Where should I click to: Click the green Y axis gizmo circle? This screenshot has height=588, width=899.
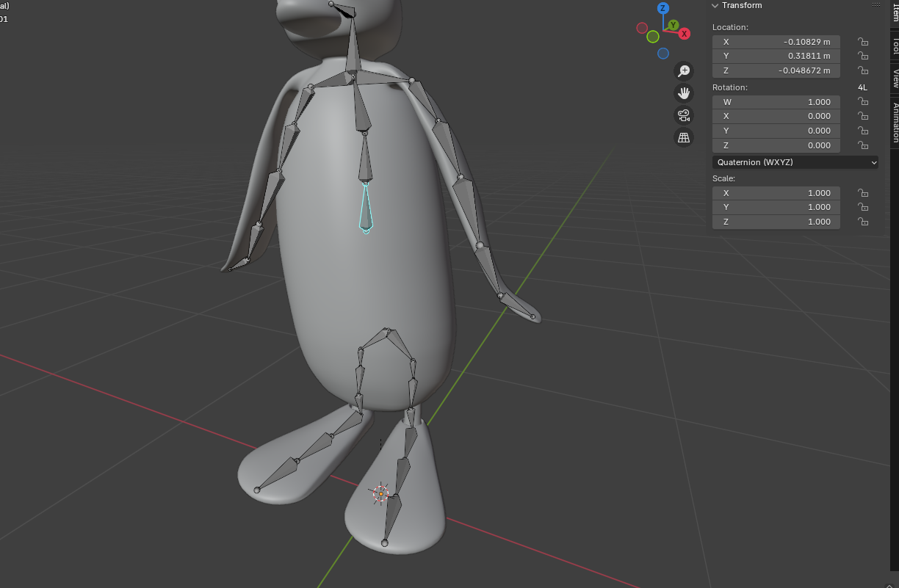point(673,26)
